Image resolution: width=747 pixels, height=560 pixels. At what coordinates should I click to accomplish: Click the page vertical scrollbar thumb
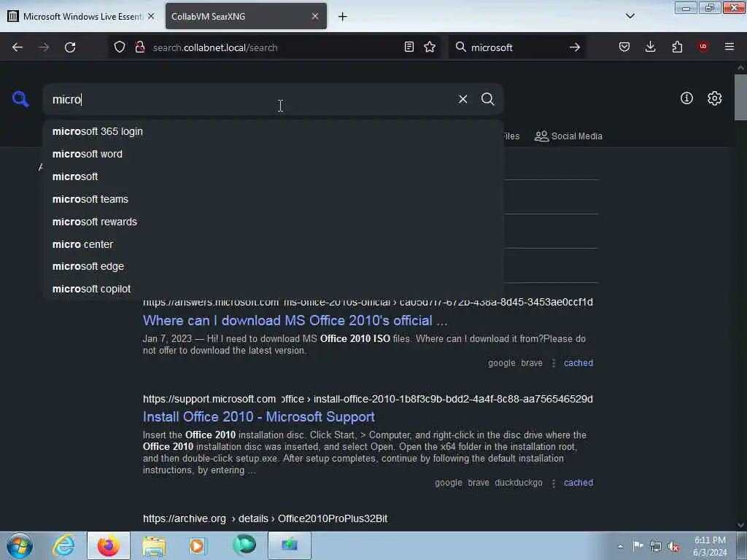tap(740, 98)
